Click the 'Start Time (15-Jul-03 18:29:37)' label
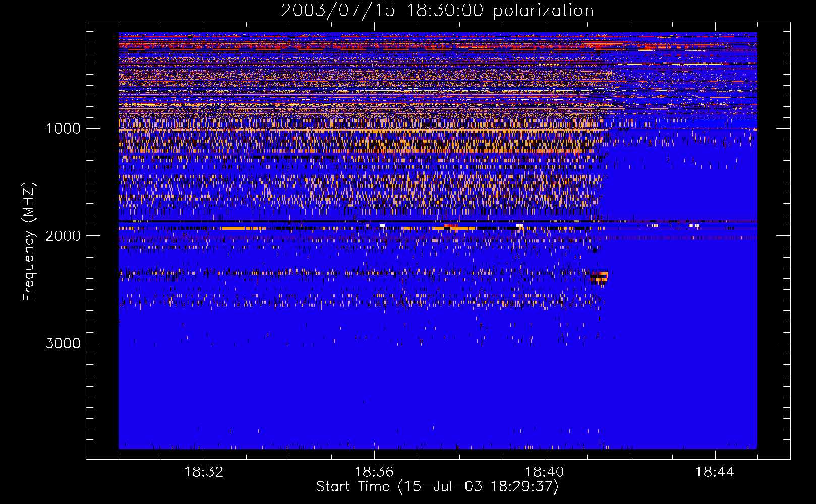The width and height of the screenshot is (816, 504). pyautogui.click(x=437, y=487)
